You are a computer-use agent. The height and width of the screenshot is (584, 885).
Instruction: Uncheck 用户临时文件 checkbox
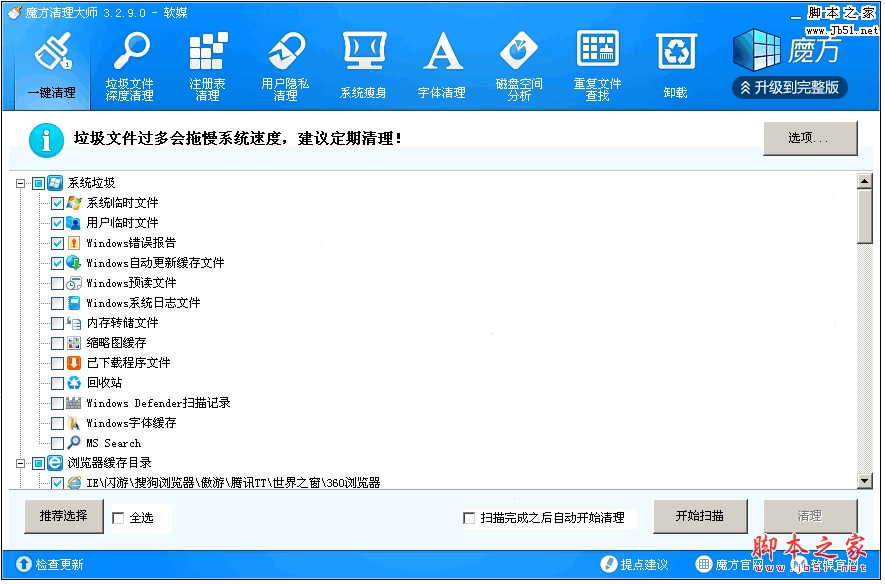tap(57, 223)
